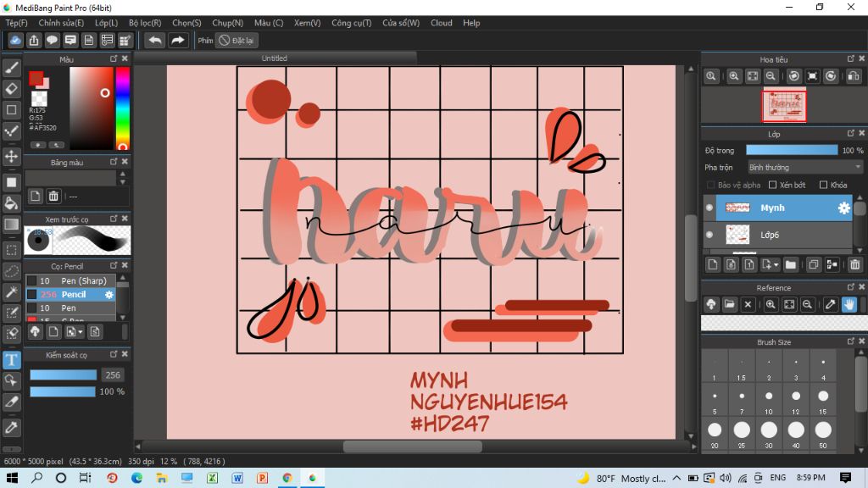The width and height of the screenshot is (868, 488).
Task: Select the Magic Wand tool
Action: [11, 292]
